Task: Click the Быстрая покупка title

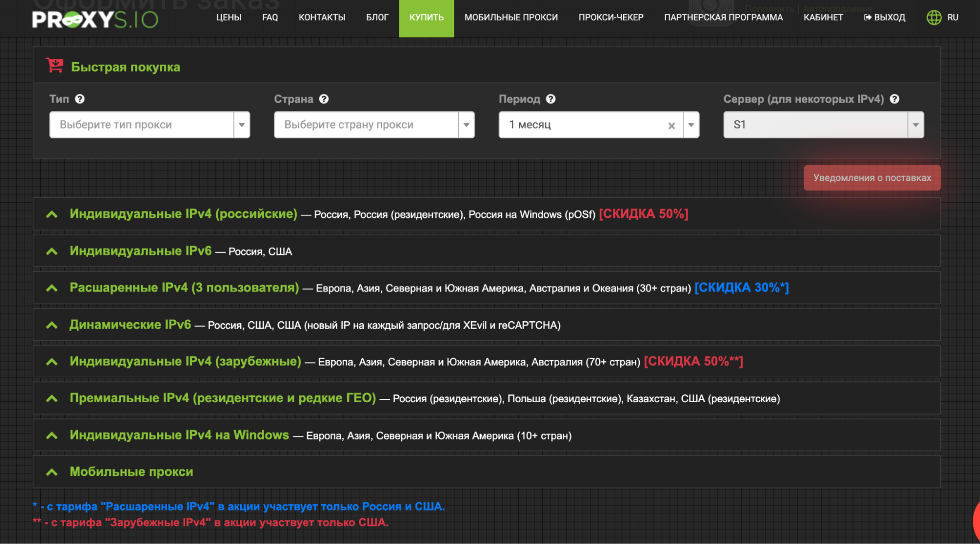Action: 126,67
